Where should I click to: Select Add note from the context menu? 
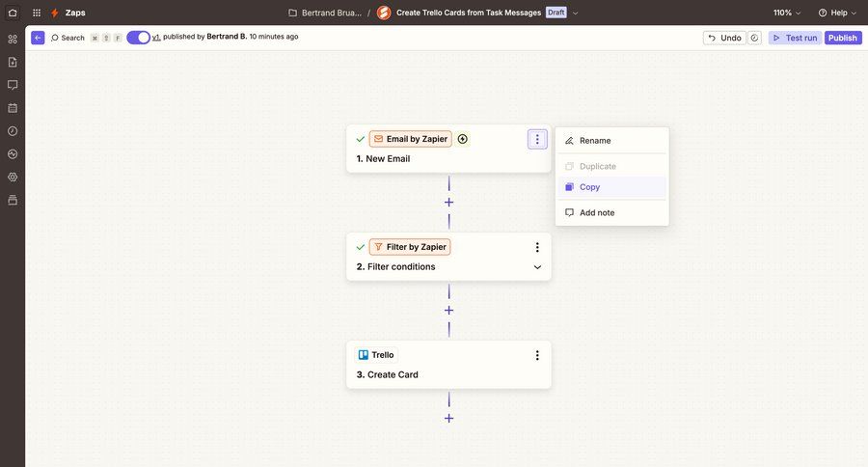point(612,212)
